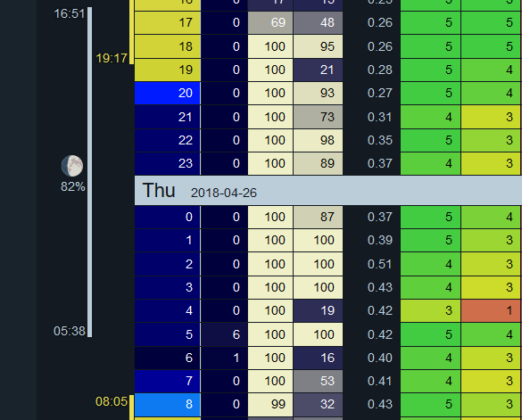This screenshot has height=420, width=522.
Task: Click the 0.51 value at hour 2
Action: [x=380, y=264]
